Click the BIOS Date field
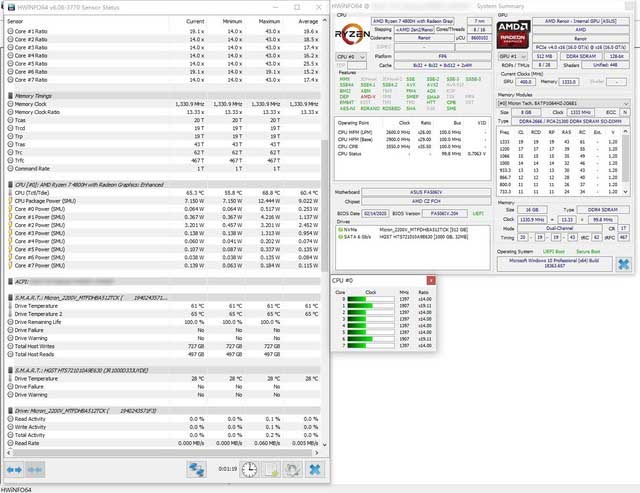The height and width of the screenshot is (493, 640). 375,213
